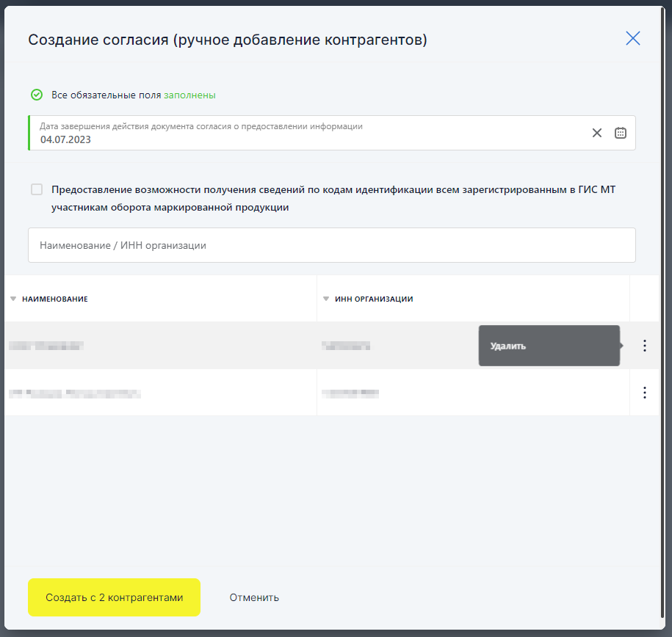
Task: Click the Наименование column header text
Action: 55,299
